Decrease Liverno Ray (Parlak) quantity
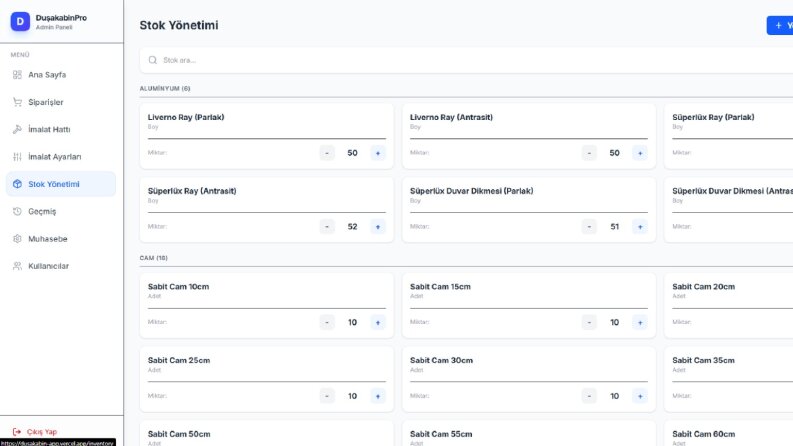Viewport: 793px width, 446px height. click(327, 153)
